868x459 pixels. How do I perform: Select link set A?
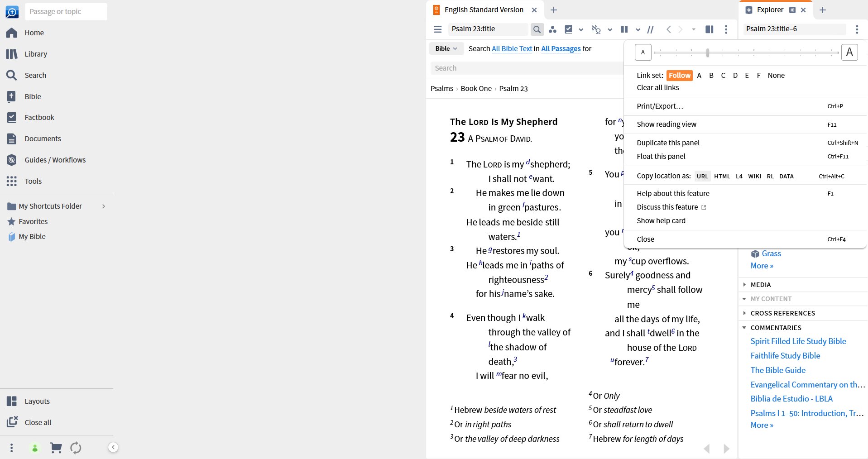click(699, 76)
